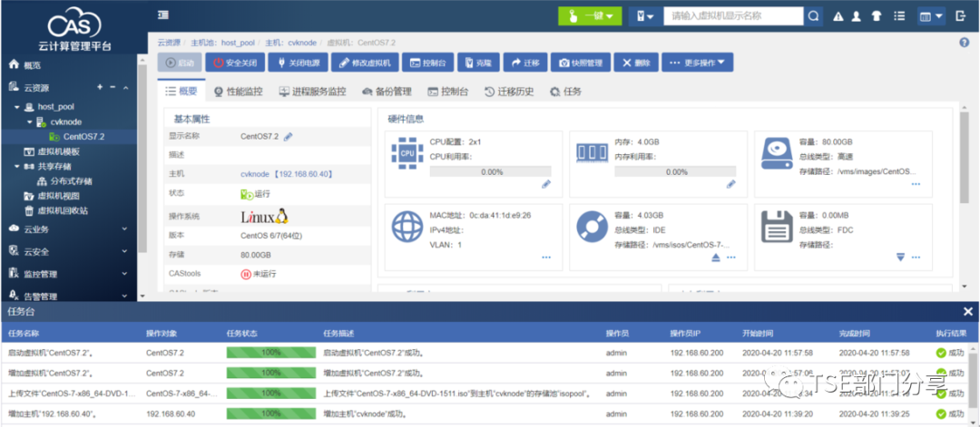Click the 安全关闭 button
980x427 pixels.
pos(235,63)
